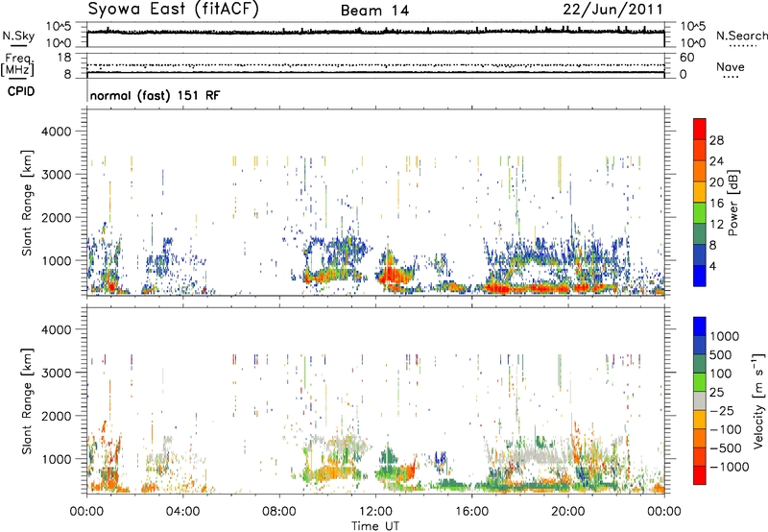
Task: Select the "normal (fast) 151 RF" mode text
Action: click(155, 95)
